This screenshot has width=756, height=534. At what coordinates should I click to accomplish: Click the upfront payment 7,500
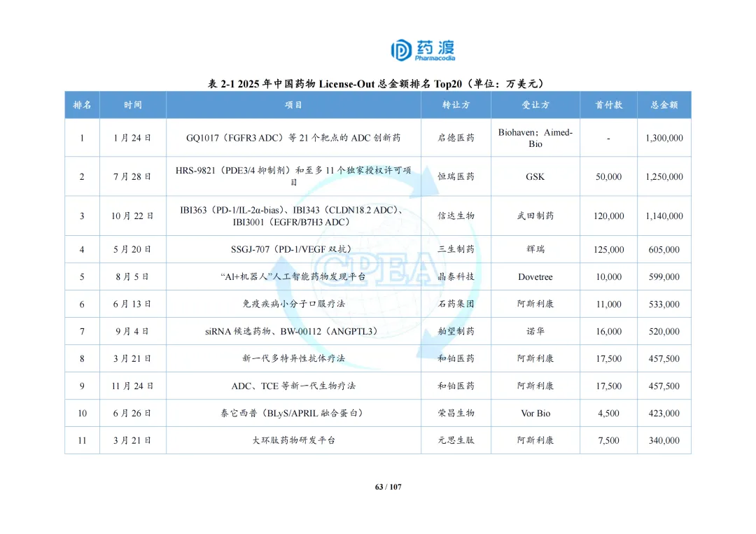click(x=608, y=440)
